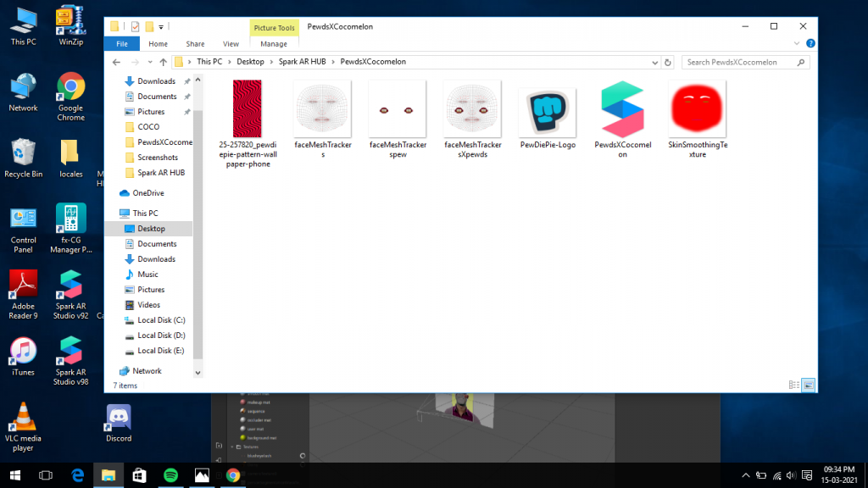Show hidden system tray icons

(746, 475)
